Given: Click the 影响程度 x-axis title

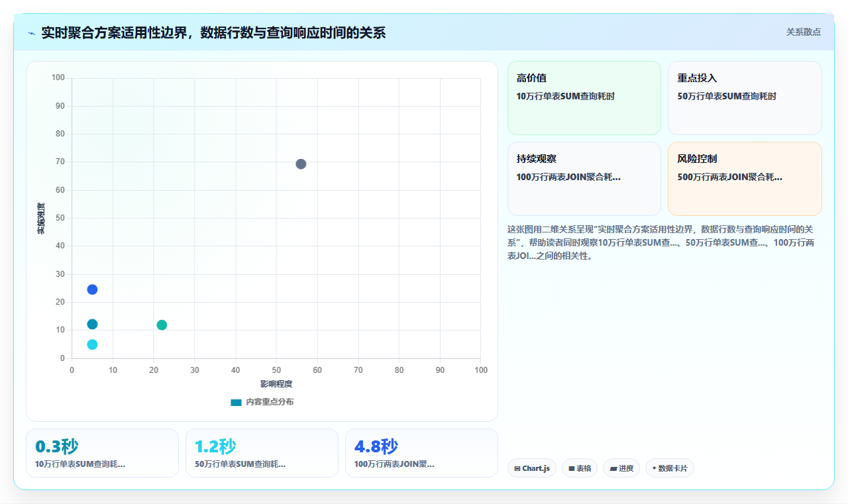Looking at the screenshot, I should click(x=276, y=383).
